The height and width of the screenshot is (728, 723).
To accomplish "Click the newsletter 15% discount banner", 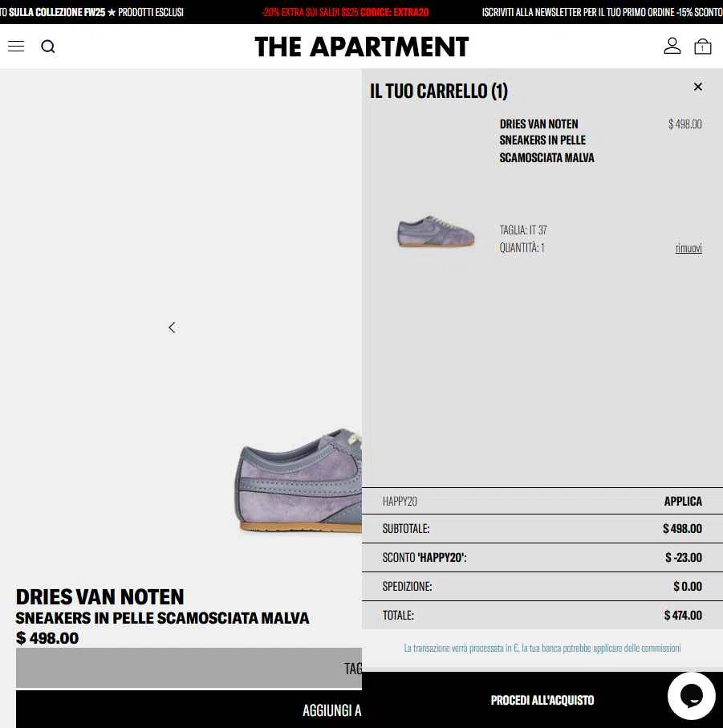I will click(602, 12).
